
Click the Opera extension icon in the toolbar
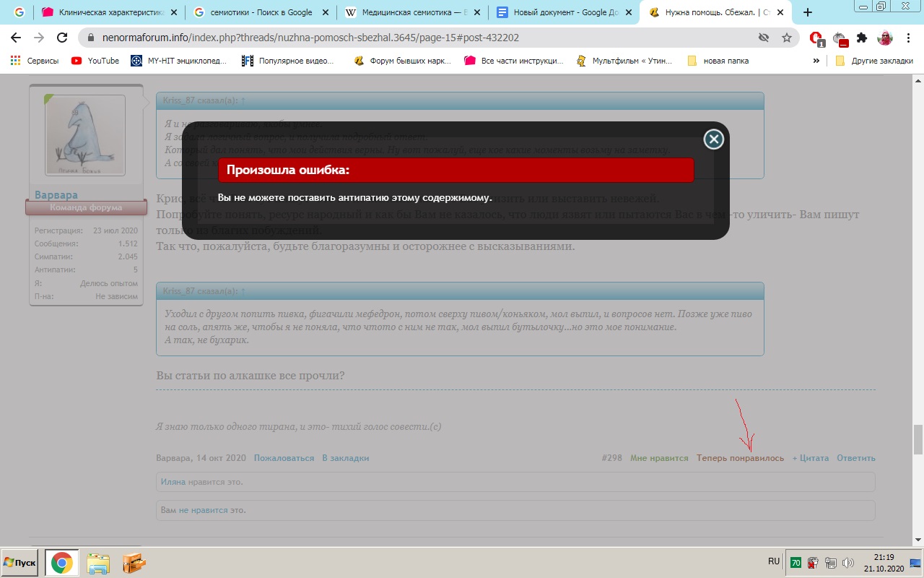point(816,38)
